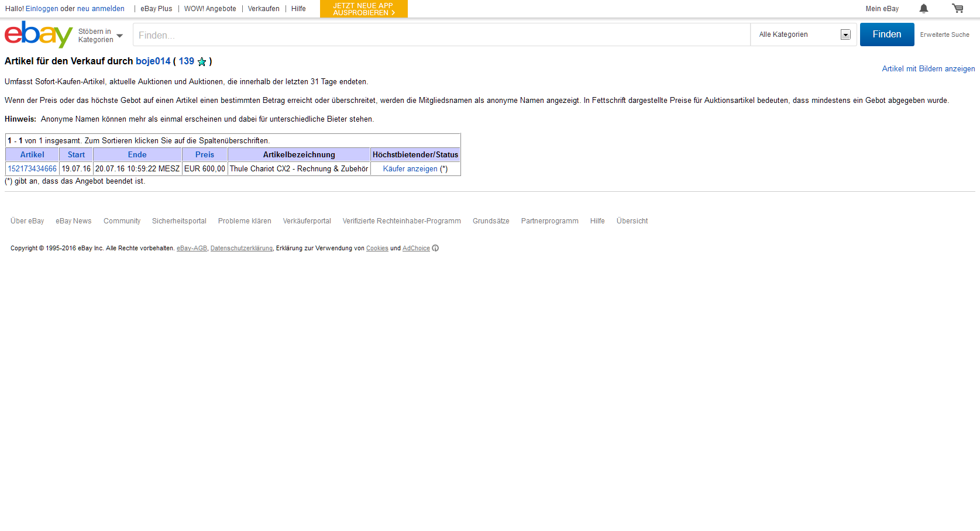Open the notifications bell icon
980x531 pixels.
(x=923, y=9)
